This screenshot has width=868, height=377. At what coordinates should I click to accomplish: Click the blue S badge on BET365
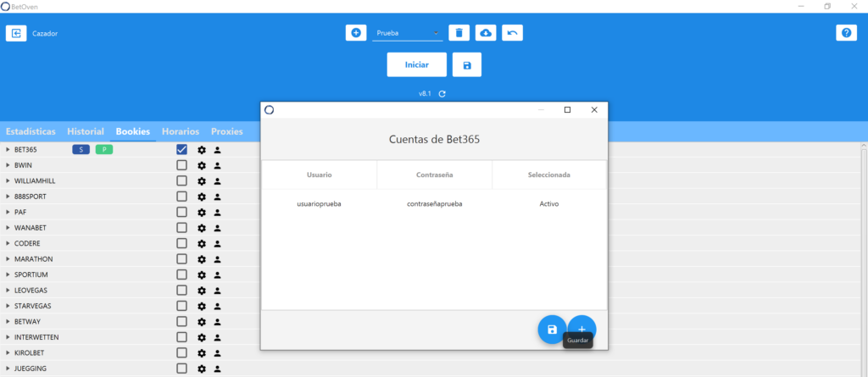pyautogui.click(x=81, y=149)
